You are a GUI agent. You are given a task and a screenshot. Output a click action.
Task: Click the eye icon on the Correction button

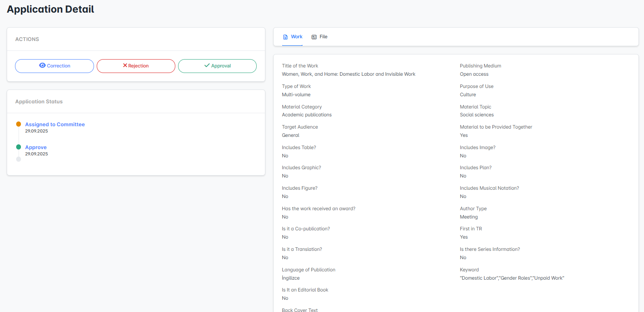pyautogui.click(x=42, y=65)
